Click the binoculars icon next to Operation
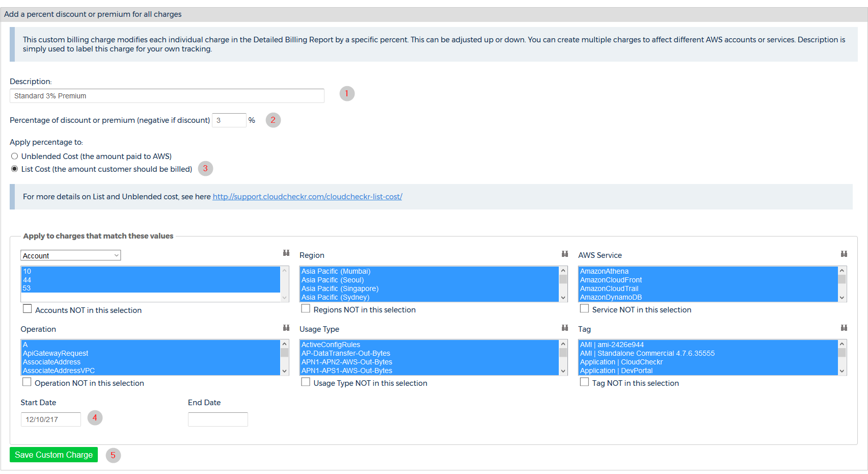The width and height of the screenshot is (868, 474). click(x=286, y=328)
